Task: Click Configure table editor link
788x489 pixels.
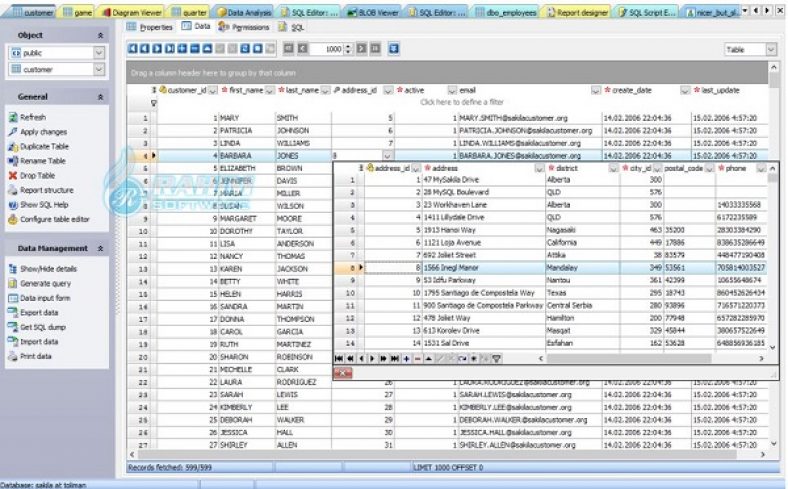Action: (x=55, y=220)
